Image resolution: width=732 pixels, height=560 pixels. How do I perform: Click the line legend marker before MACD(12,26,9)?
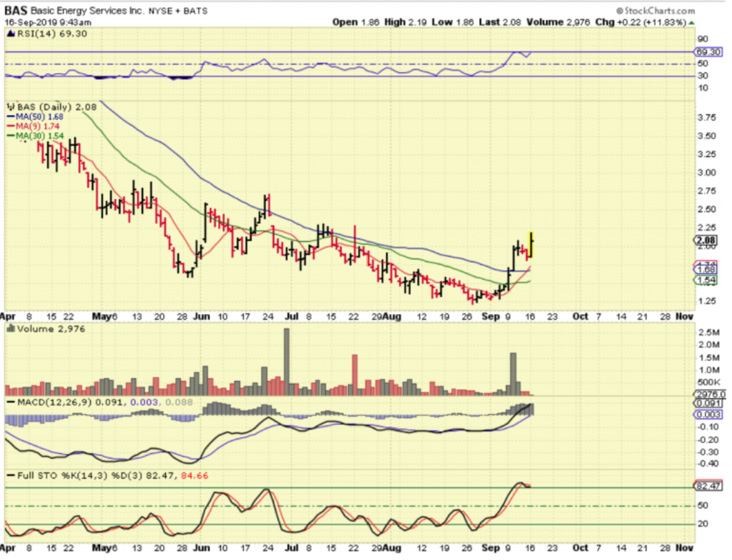click(11, 402)
